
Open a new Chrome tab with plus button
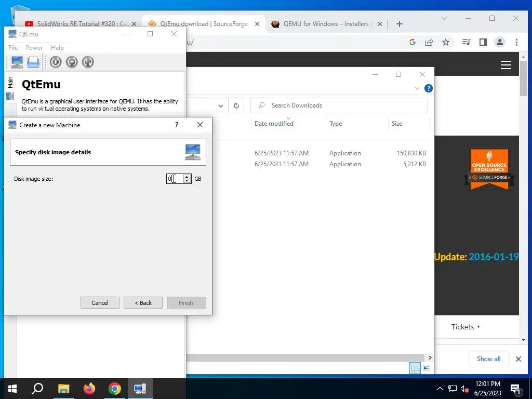pyautogui.click(x=400, y=24)
